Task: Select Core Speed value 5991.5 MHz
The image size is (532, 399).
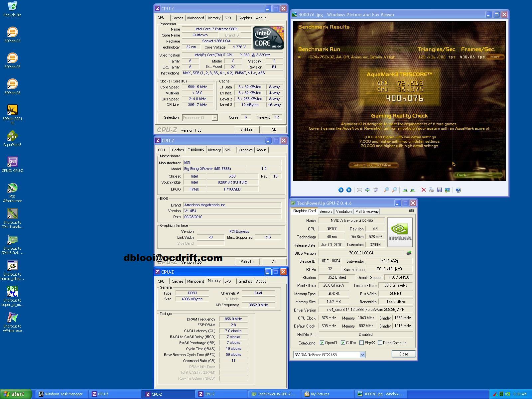Action: 198,87
